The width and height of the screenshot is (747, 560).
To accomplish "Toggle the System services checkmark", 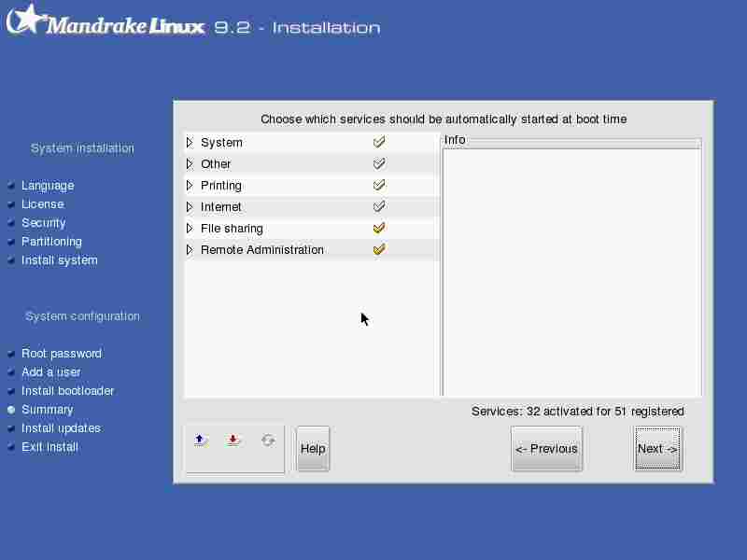I will coord(379,142).
